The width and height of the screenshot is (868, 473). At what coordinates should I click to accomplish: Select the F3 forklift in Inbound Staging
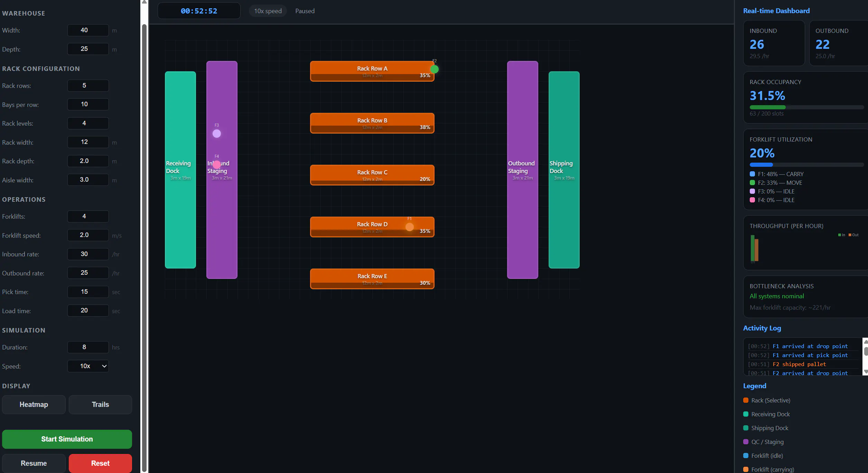coord(217,134)
